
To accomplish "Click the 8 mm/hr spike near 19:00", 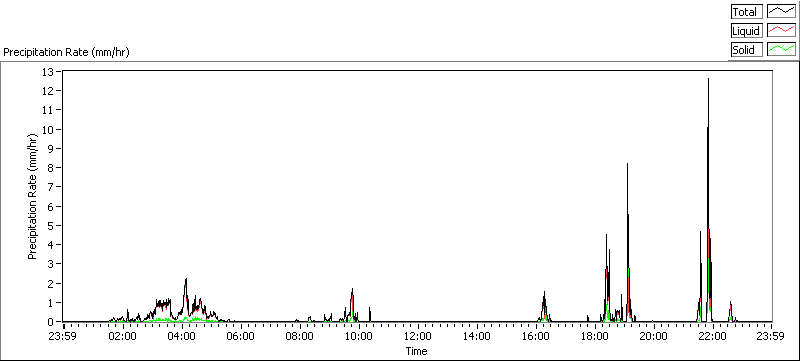I will point(627,164).
